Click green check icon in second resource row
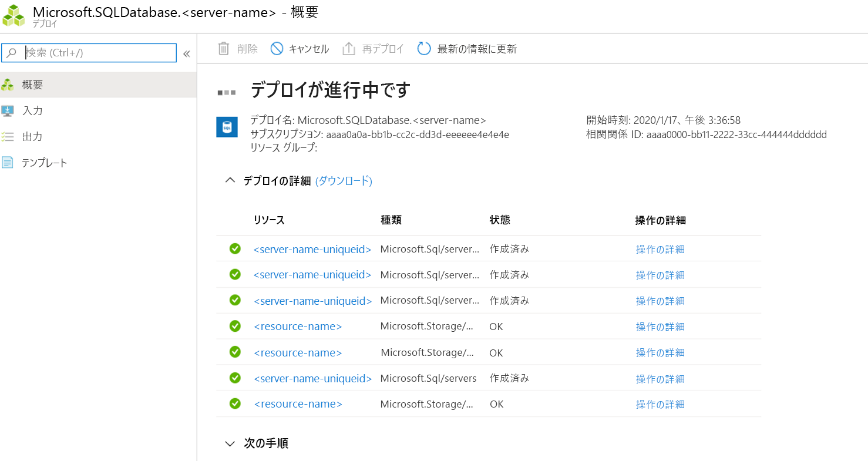This screenshot has height=461, width=868. (x=235, y=274)
